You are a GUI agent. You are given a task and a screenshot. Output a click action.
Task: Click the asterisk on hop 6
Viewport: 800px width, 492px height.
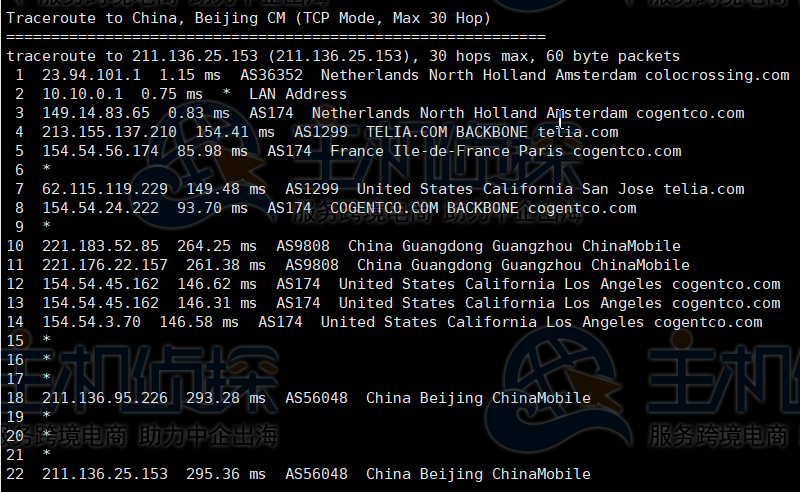click(46, 169)
